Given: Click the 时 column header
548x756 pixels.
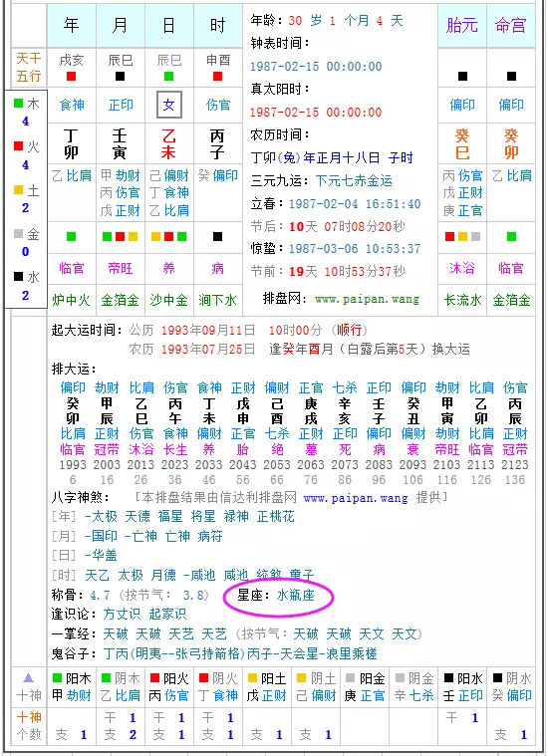Looking at the screenshot, I should [217, 25].
